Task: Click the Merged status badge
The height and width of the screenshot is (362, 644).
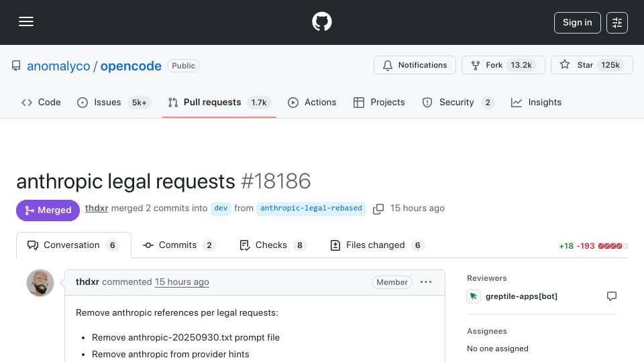Action: [x=48, y=210]
